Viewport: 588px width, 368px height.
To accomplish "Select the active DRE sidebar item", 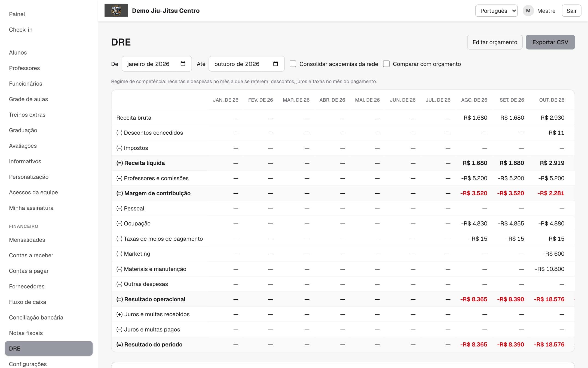I will click(49, 348).
